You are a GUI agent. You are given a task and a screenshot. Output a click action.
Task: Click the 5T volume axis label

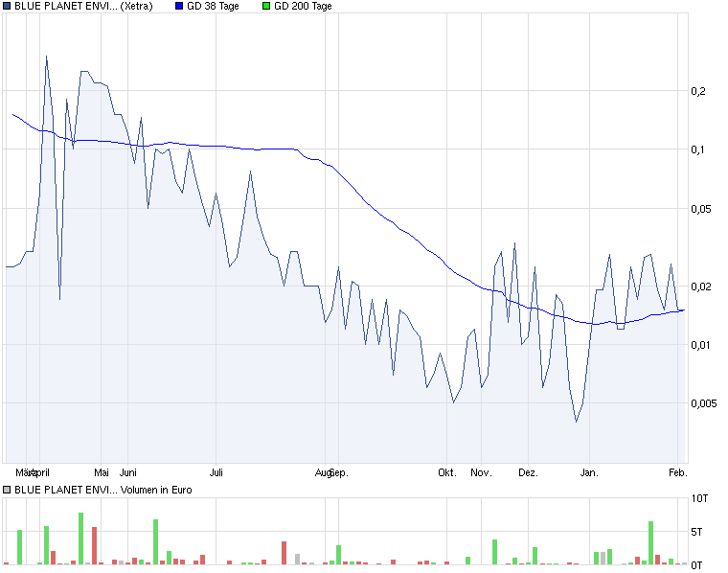pos(700,532)
